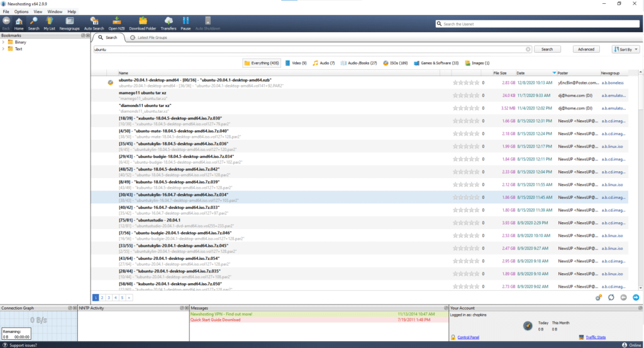Click the Search the Usenet field

(538, 24)
